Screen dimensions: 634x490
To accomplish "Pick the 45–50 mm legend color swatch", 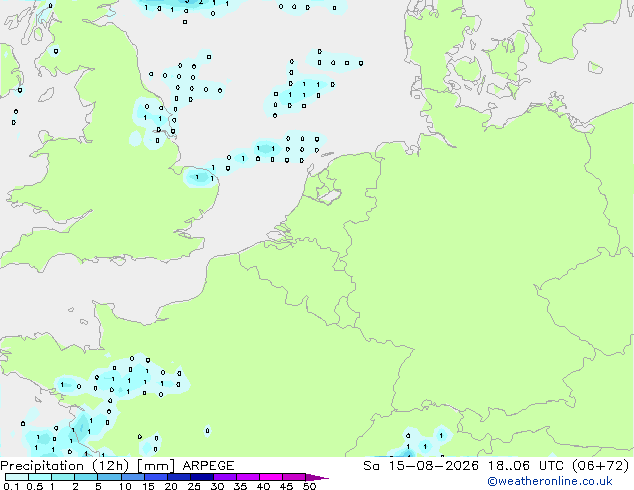I will tap(294, 477).
